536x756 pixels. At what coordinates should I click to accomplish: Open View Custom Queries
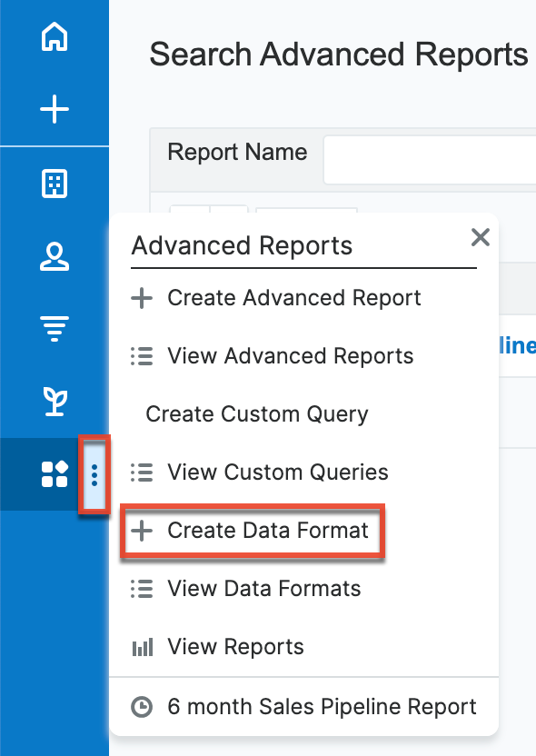coord(277,472)
